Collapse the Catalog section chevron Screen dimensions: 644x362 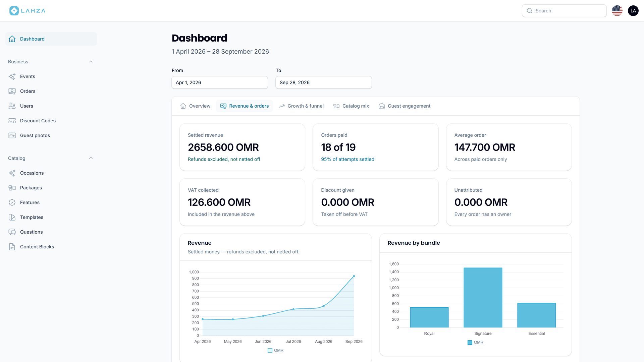pyautogui.click(x=91, y=158)
